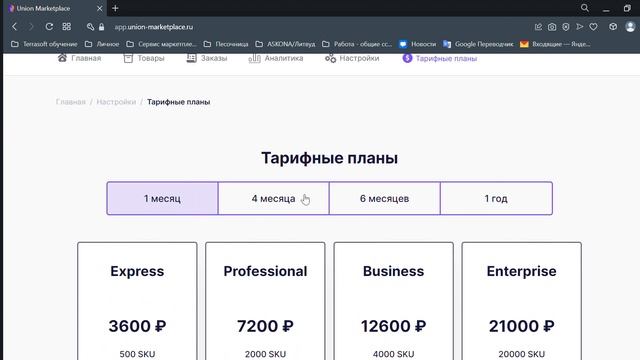
Task: Click the address bar URL field
Action: click(153, 27)
